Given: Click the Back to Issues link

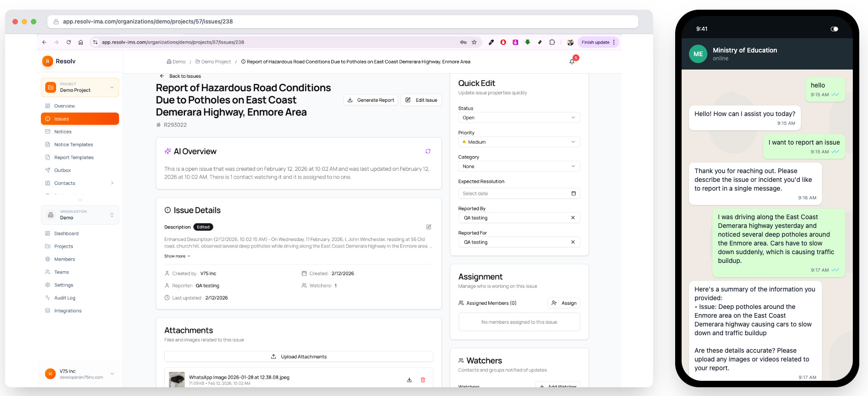Looking at the screenshot, I should coord(185,76).
